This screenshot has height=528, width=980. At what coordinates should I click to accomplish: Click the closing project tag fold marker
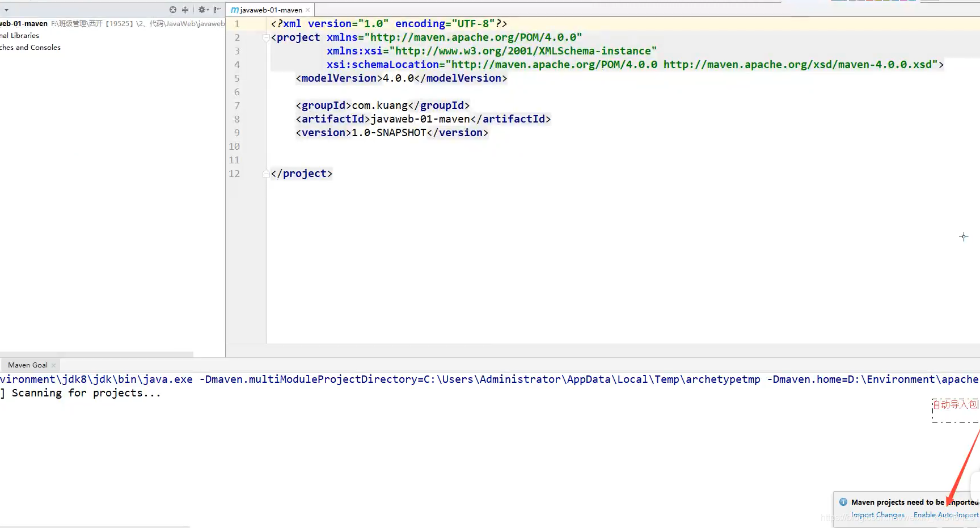266,174
